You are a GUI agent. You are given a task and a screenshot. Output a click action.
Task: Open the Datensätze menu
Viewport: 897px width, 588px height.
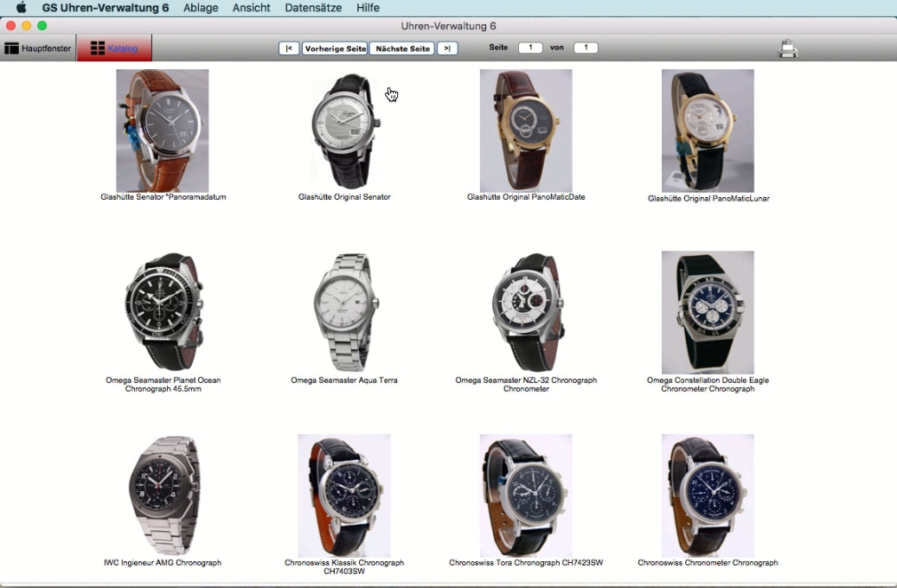[x=313, y=8]
